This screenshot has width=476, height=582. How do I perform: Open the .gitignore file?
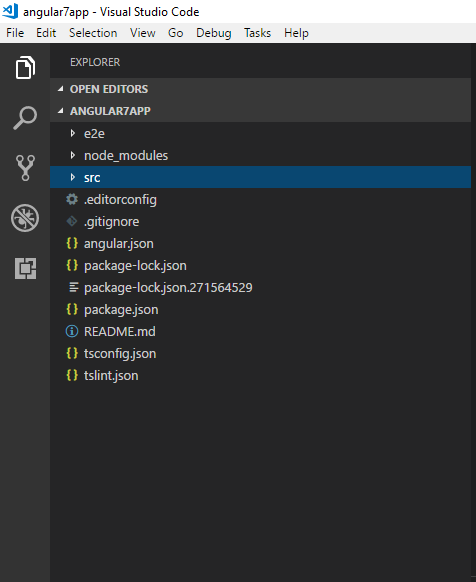click(112, 222)
